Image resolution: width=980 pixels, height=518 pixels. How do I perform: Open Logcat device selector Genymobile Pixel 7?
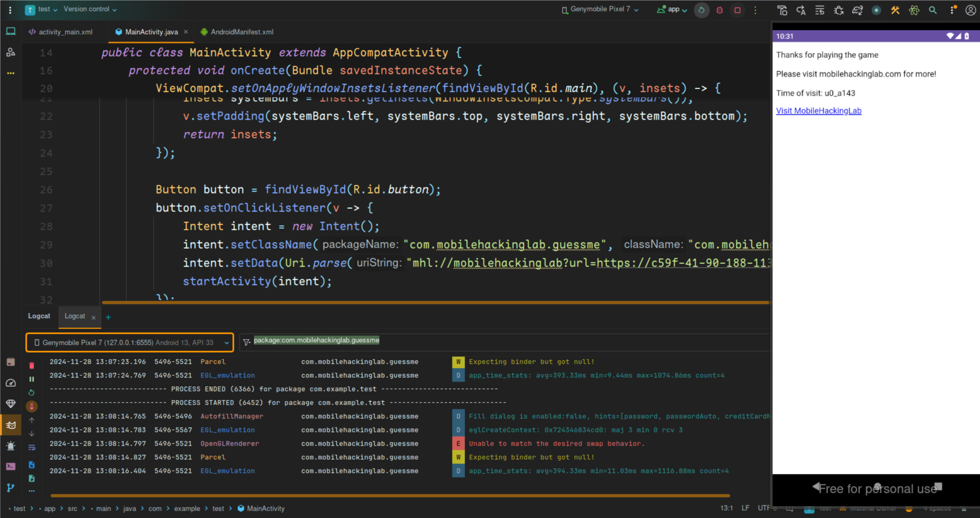[130, 343]
